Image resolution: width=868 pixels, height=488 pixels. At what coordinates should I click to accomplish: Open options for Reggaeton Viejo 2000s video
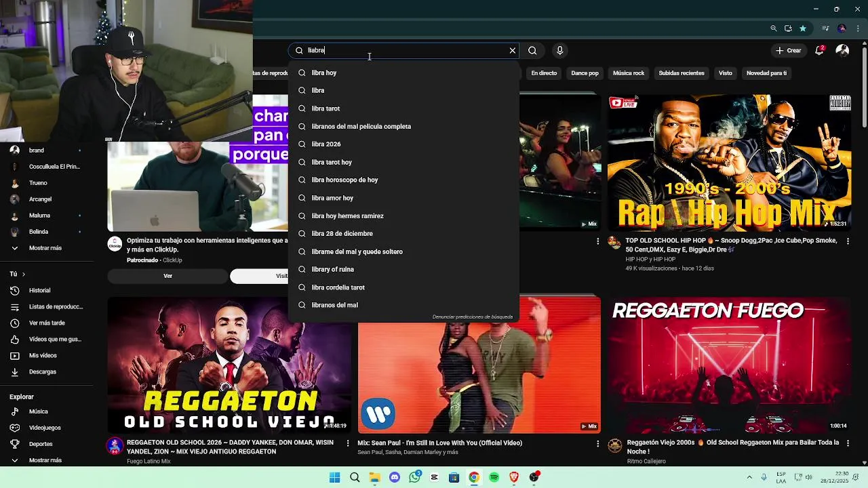click(x=848, y=443)
